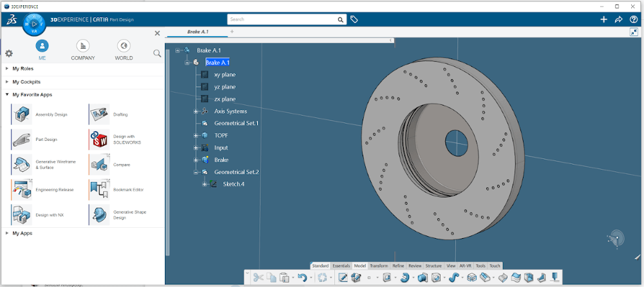Image resolution: width=644 pixels, height=287 pixels.
Task: Click the compass play button
Action: point(35,24)
